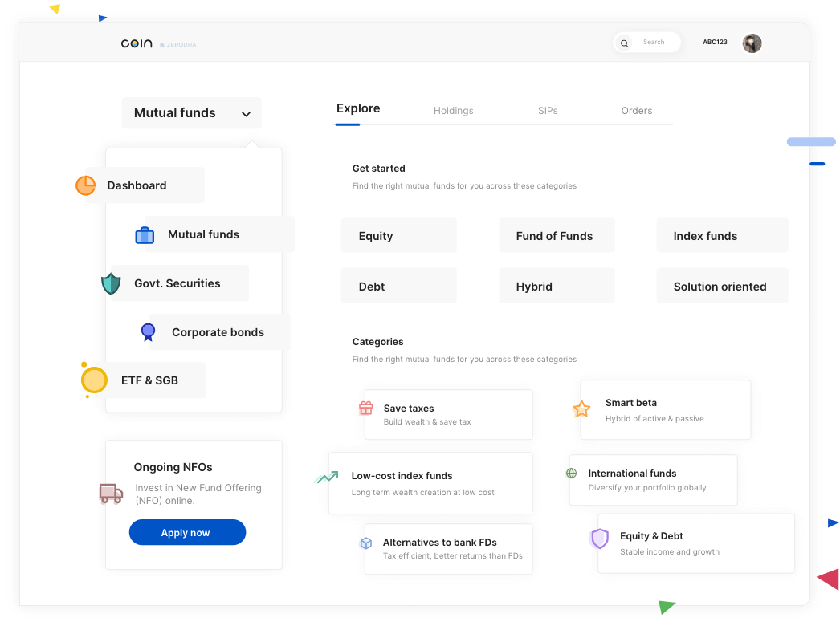This screenshot has height=626, width=840.
Task: Open the Equity category
Action: (x=398, y=236)
